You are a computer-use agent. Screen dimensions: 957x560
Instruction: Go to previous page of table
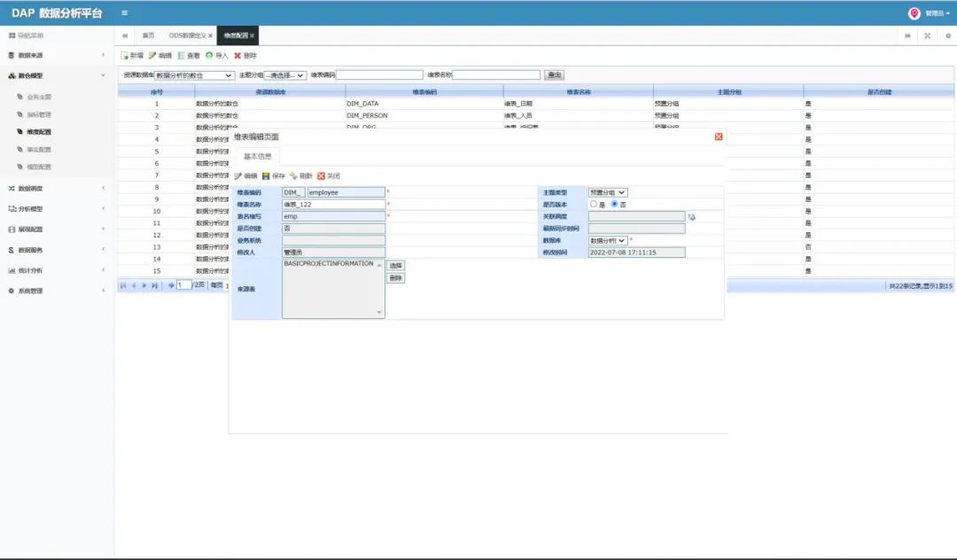click(134, 285)
